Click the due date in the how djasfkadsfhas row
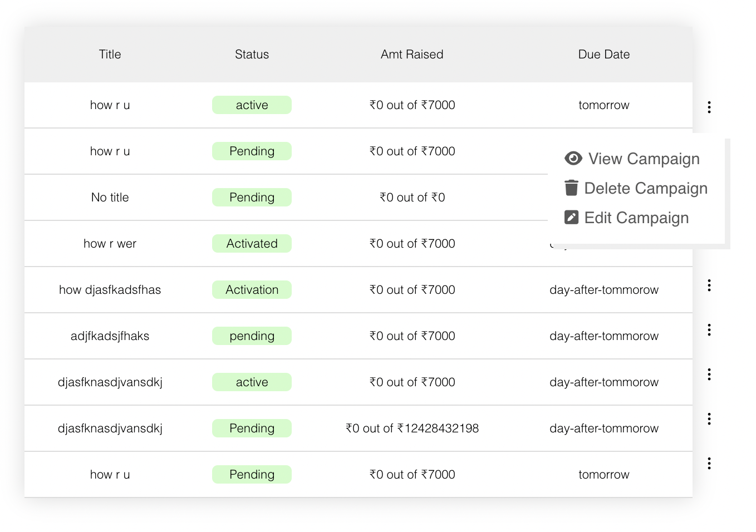Screen dimensions: 756x532 click(604, 290)
